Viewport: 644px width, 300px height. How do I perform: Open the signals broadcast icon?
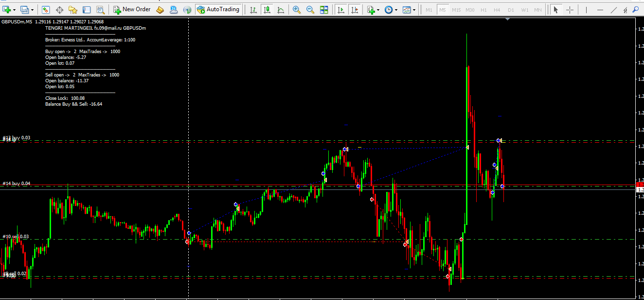tap(187, 9)
